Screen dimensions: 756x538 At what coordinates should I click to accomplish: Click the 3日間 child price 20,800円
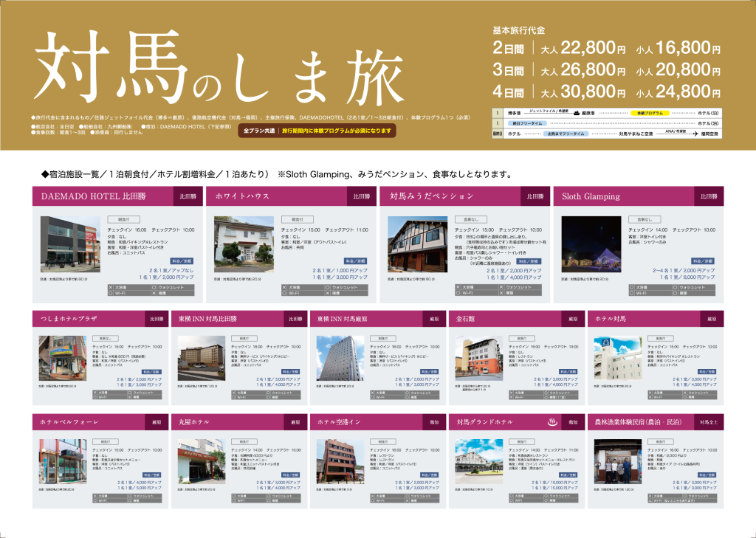pos(678,70)
